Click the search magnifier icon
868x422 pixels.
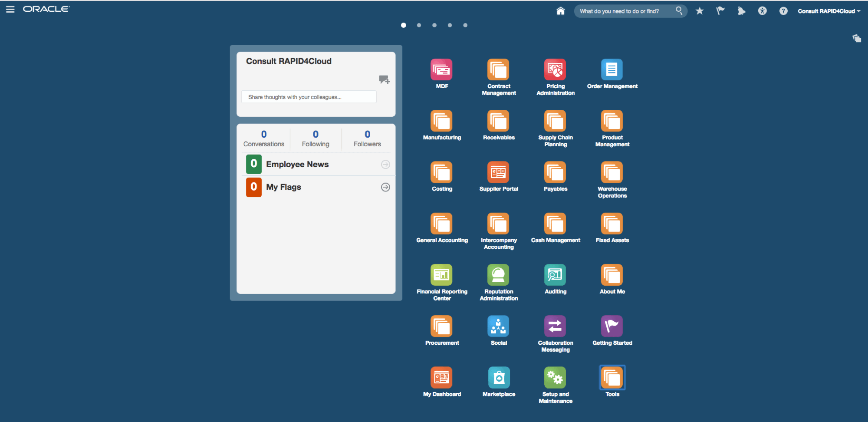pos(679,10)
